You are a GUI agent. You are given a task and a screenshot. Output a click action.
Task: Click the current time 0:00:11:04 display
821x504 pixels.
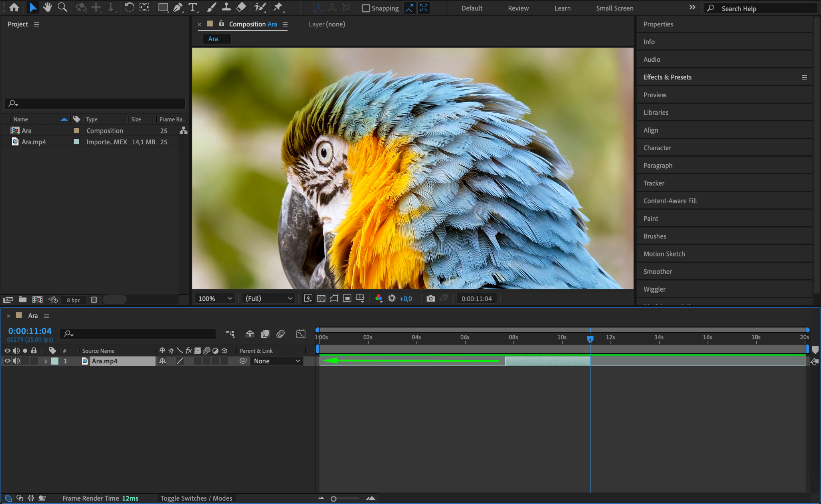(30, 331)
